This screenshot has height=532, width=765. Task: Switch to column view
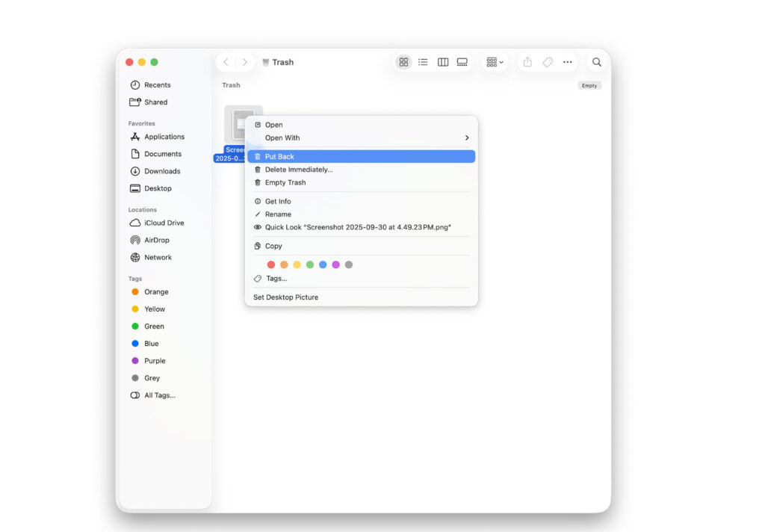click(443, 62)
